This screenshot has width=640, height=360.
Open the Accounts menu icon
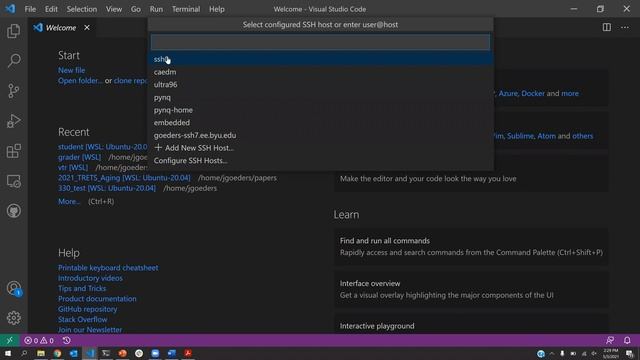point(13,288)
